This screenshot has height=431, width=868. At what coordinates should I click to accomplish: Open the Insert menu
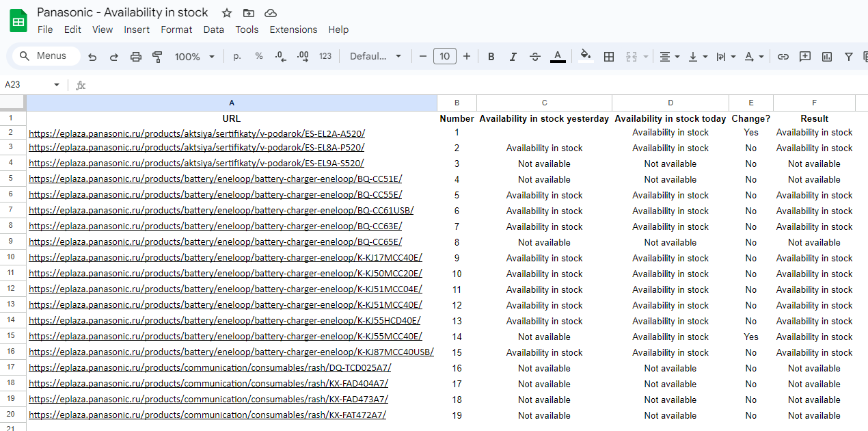pos(137,29)
